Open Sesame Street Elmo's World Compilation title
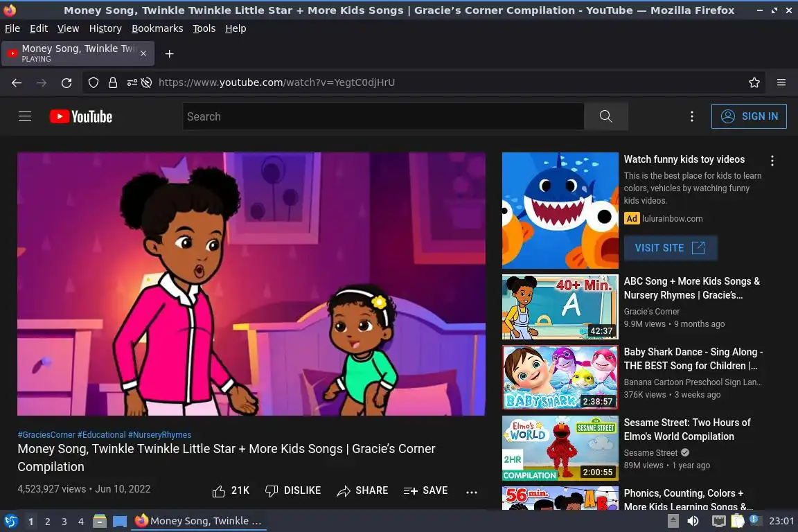798x532 pixels. click(687, 429)
